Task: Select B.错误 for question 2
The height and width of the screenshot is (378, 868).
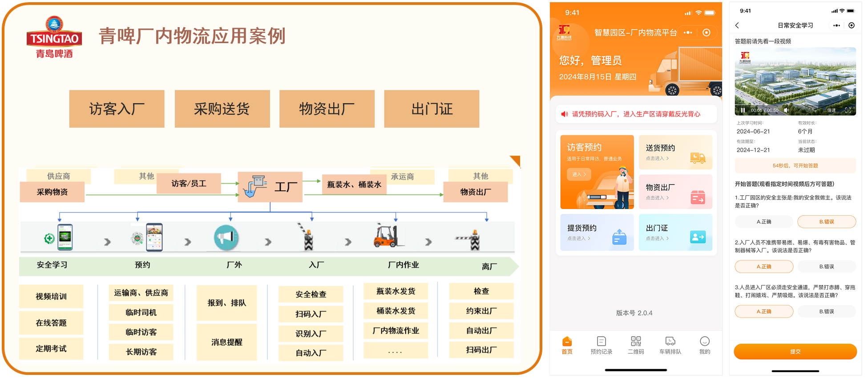Action: pyautogui.click(x=827, y=267)
